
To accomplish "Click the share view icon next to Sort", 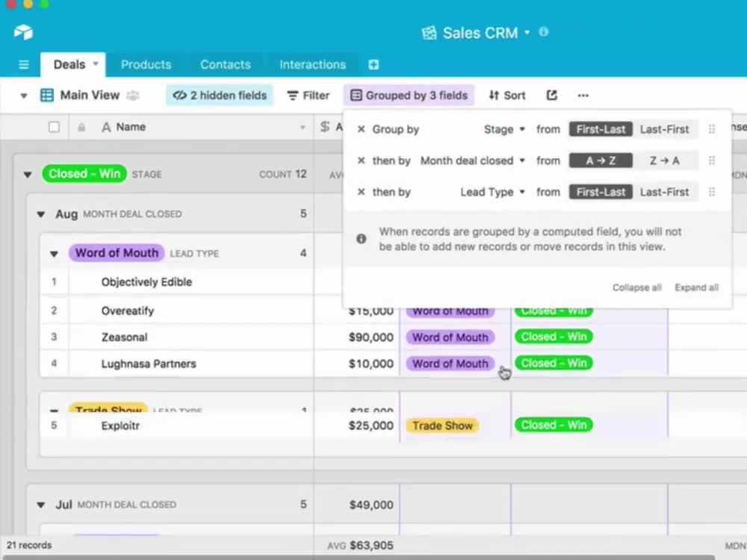I will [x=551, y=95].
